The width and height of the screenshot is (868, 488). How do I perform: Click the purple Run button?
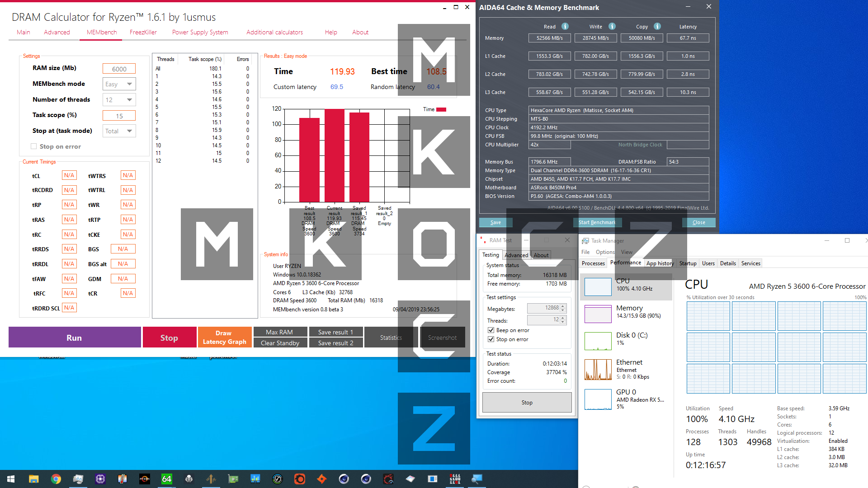point(75,338)
